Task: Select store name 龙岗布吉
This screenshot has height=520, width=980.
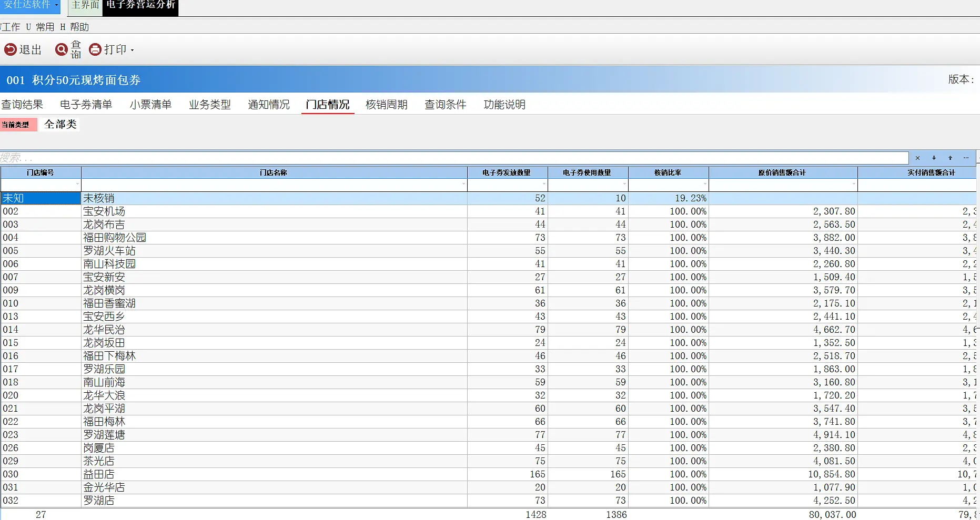Action: tap(274, 225)
